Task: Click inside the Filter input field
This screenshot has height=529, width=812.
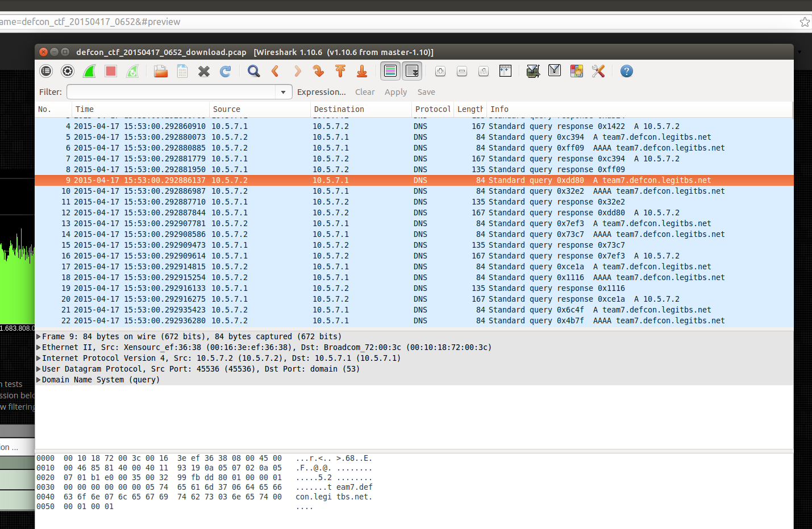Action: tap(170, 91)
